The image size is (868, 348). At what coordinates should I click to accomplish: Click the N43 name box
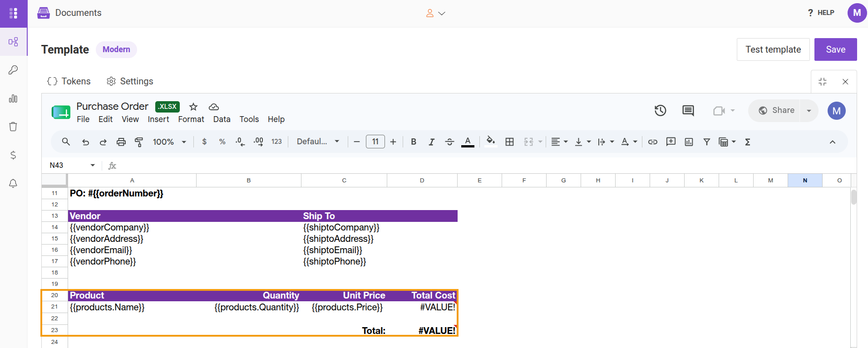tap(72, 165)
